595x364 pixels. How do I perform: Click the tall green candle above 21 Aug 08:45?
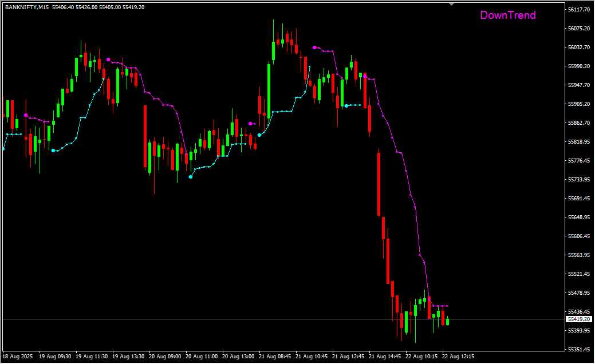pos(269,90)
